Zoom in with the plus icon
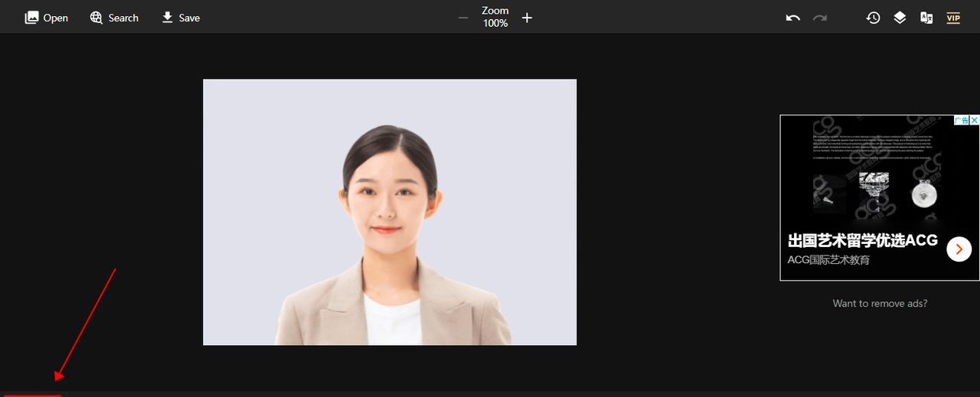The width and height of the screenshot is (980, 397). point(527,18)
